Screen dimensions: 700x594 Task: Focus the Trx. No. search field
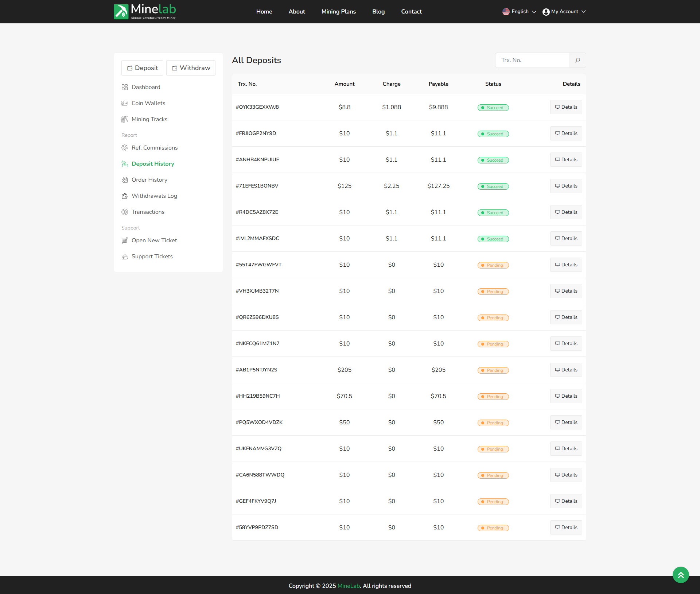click(532, 60)
